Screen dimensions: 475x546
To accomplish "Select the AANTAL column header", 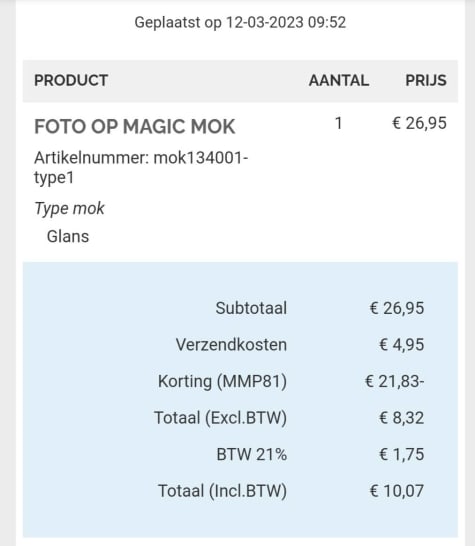I will click(339, 80).
